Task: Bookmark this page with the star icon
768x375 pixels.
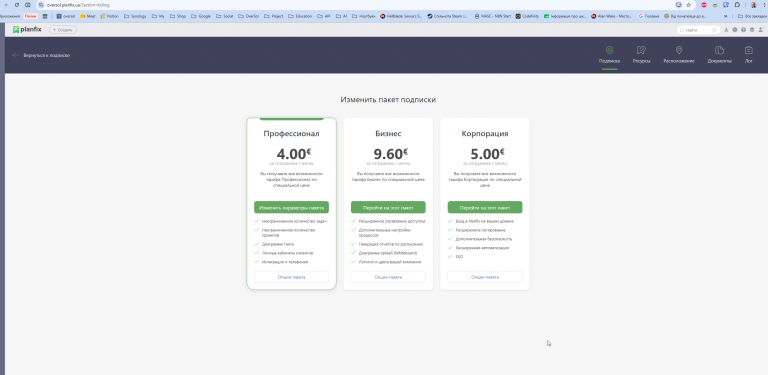Action: [x=688, y=5]
